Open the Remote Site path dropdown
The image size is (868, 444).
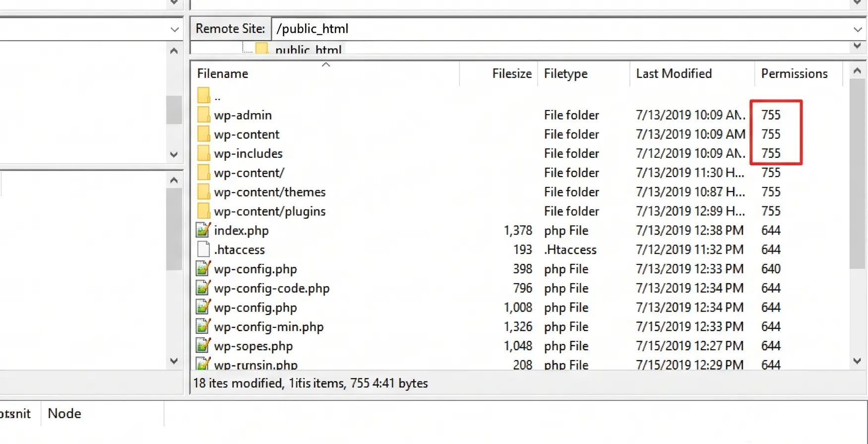tap(858, 29)
